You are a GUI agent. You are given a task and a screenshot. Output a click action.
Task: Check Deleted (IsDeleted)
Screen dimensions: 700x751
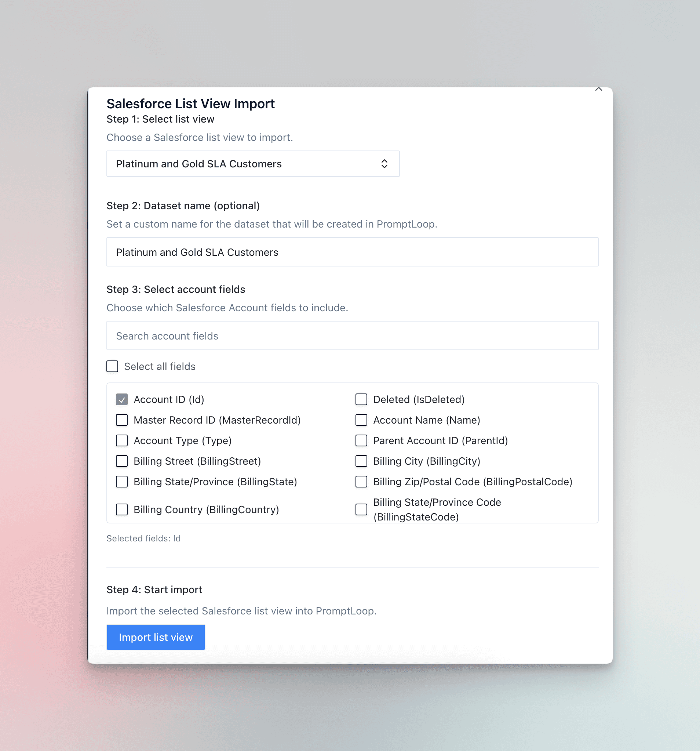pos(361,399)
